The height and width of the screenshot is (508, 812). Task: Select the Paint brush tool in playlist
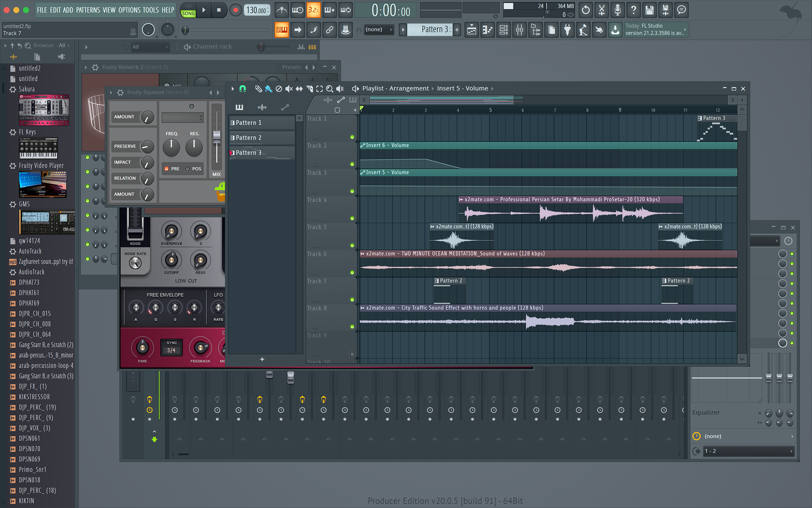pyautogui.click(x=269, y=88)
